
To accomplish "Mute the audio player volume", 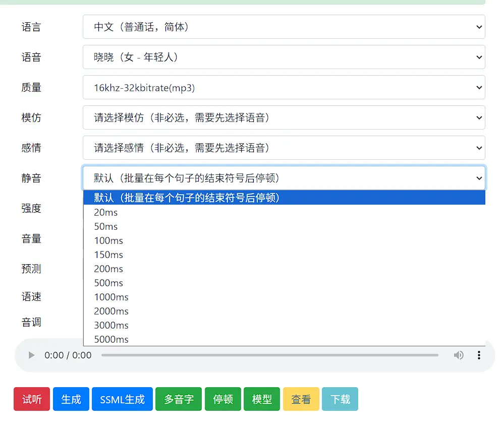I will coord(458,355).
